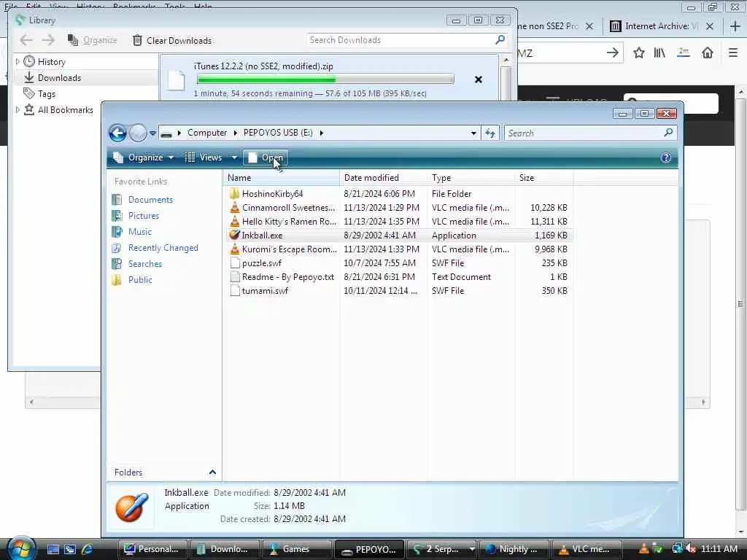The height and width of the screenshot is (560, 747).
Task: Open browser Library toolbar icon
Action: [659, 52]
